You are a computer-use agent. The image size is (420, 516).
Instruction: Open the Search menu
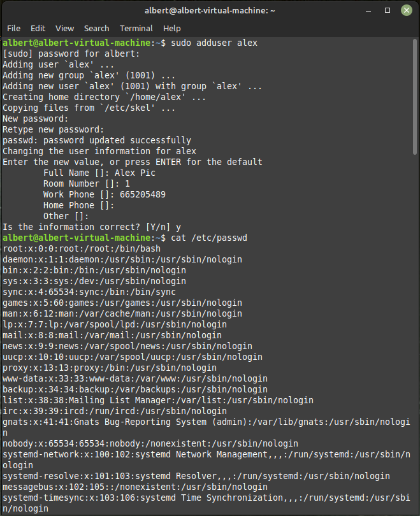tap(96, 29)
